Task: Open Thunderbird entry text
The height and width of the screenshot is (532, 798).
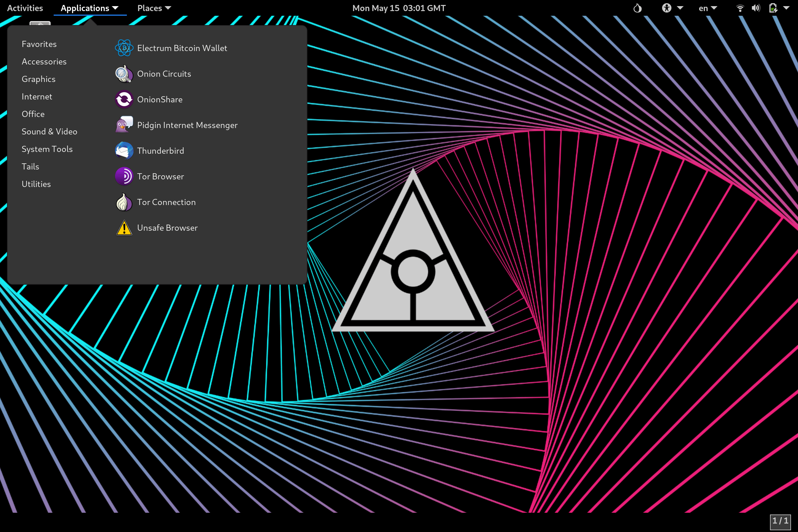Action: coord(160,150)
